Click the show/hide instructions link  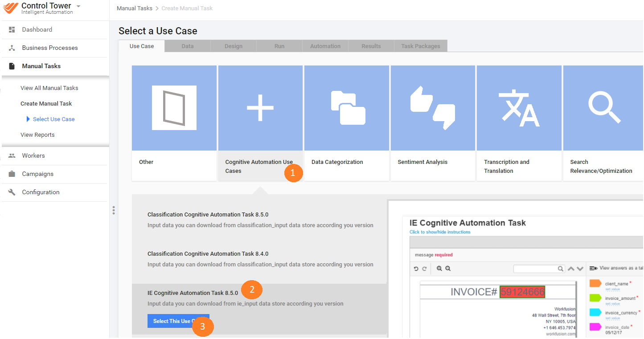pyautogui.click(x=440, y=232)
